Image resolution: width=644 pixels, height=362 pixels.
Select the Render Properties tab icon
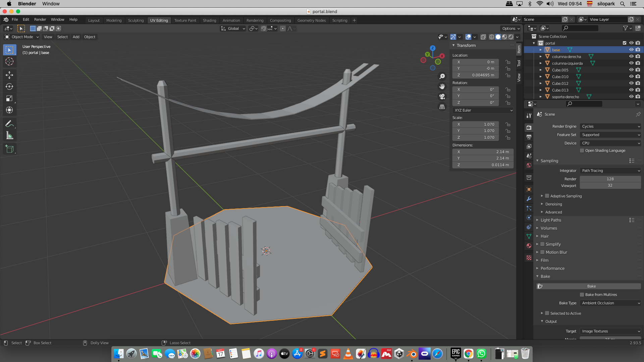click(529, 127)
